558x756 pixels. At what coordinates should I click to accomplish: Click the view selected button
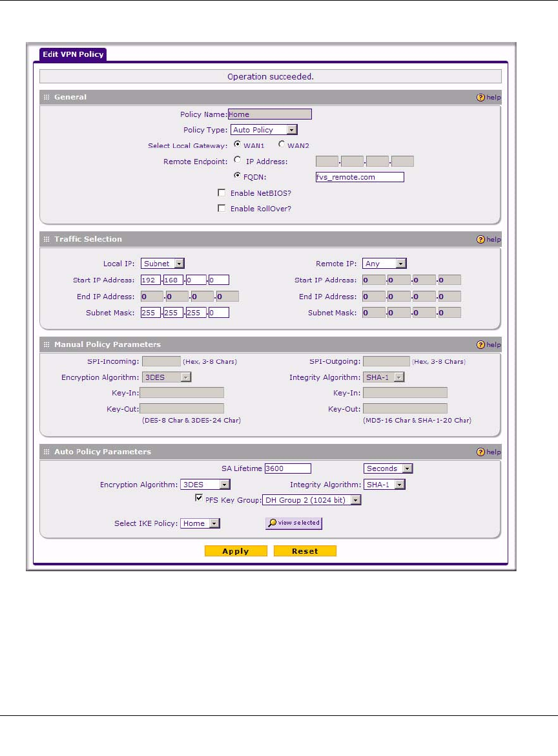coord(294,523)
